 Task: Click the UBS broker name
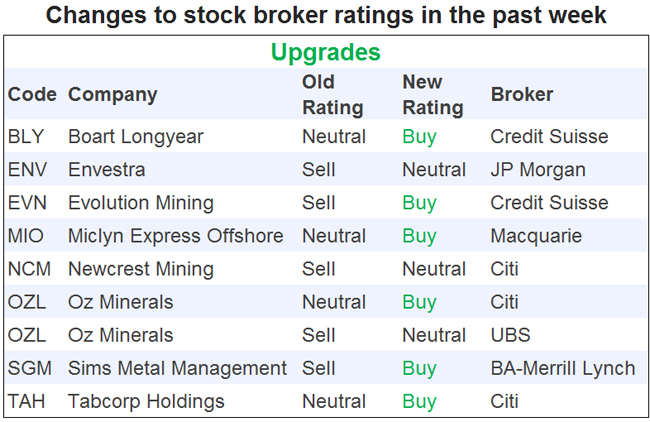tap(511, 335)
